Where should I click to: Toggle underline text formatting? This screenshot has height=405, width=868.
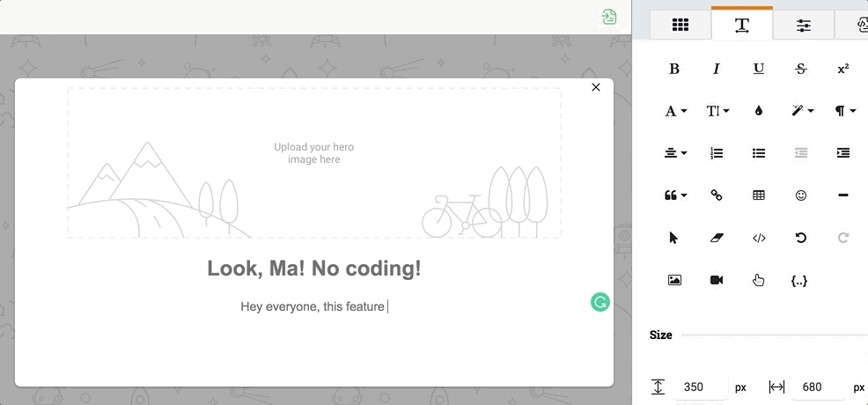[759, 69]
